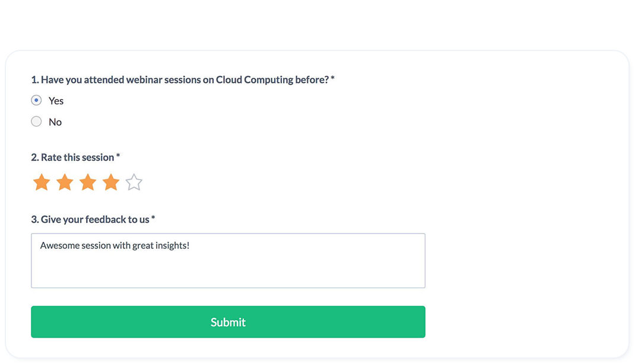Select the Yes radio button
This screenshot has width=635, height=364.
(37, 100)
